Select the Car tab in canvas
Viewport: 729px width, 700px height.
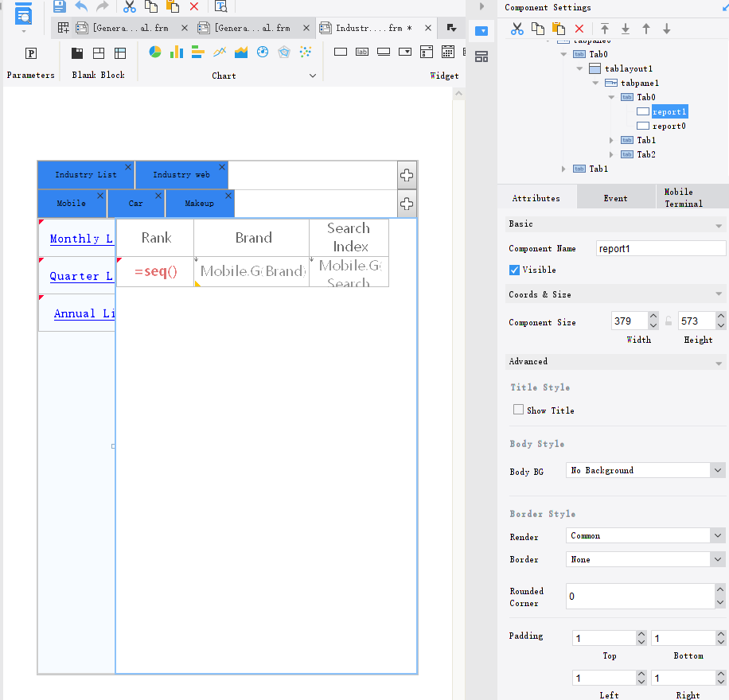point(136,203)
